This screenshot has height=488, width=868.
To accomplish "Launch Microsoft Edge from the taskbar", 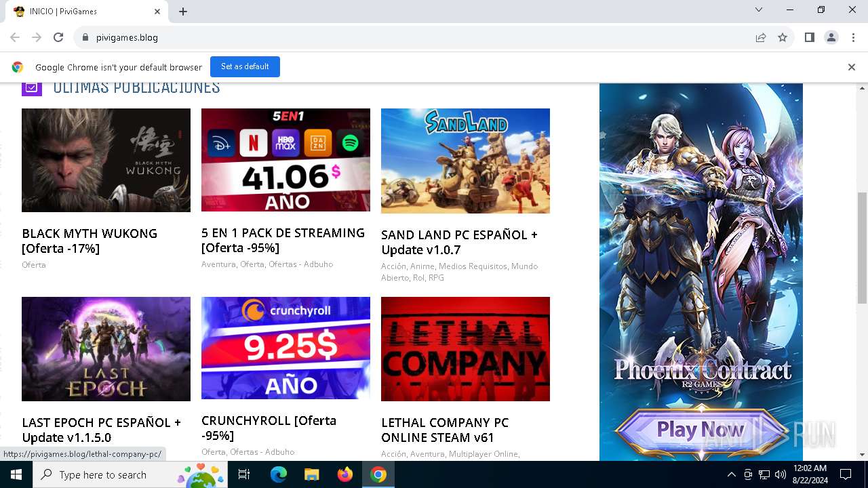I will coord(279,474).
